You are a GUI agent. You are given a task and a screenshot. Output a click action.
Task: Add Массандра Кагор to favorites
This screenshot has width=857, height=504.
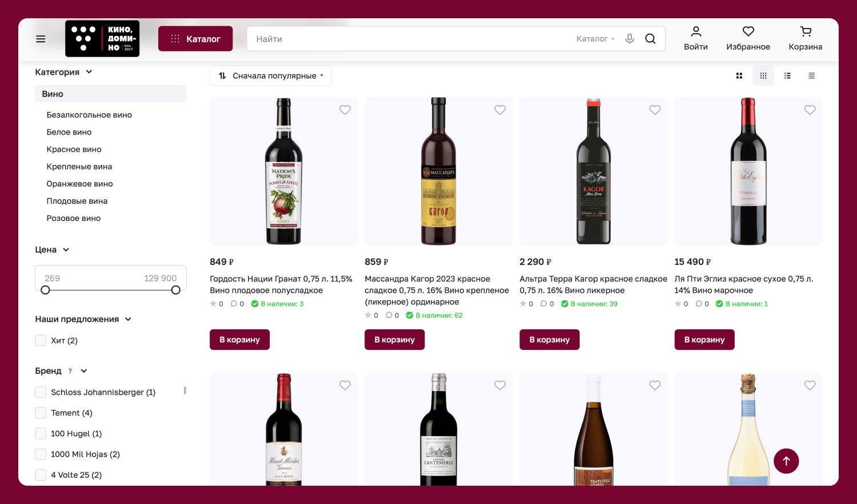pyautogui.click(x=500, y=110)
